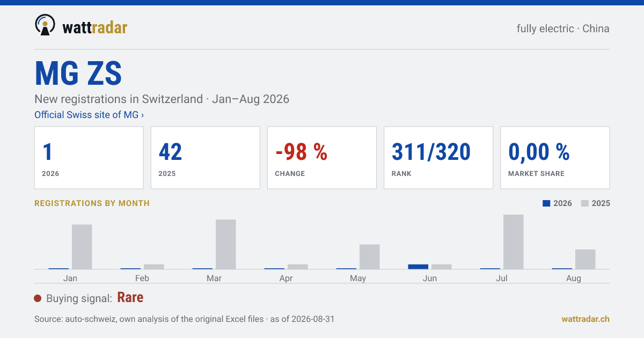The width and height of the screenshot is (644, 338).
Task: Click the 'Rare' buying signal value
Action: 130,298
